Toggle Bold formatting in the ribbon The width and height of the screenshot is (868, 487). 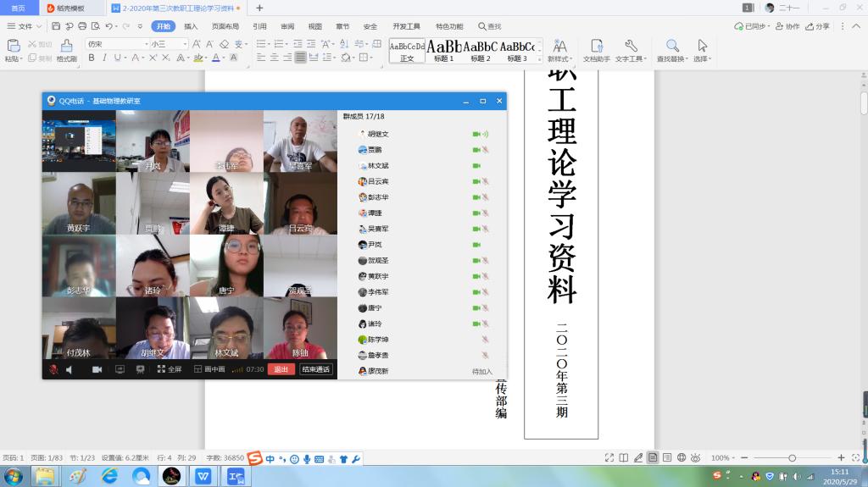click(92, 58)
